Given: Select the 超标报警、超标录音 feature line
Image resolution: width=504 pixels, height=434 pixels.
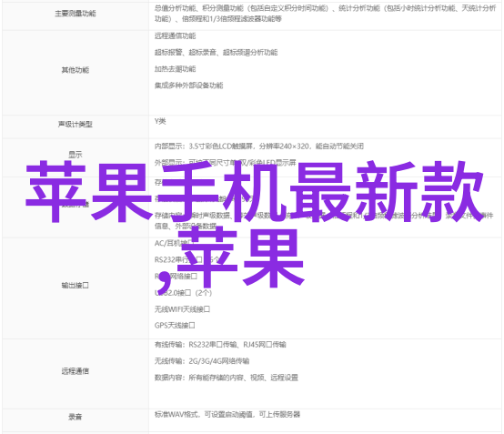Looking at the screenshot, I should pos(216,53).
